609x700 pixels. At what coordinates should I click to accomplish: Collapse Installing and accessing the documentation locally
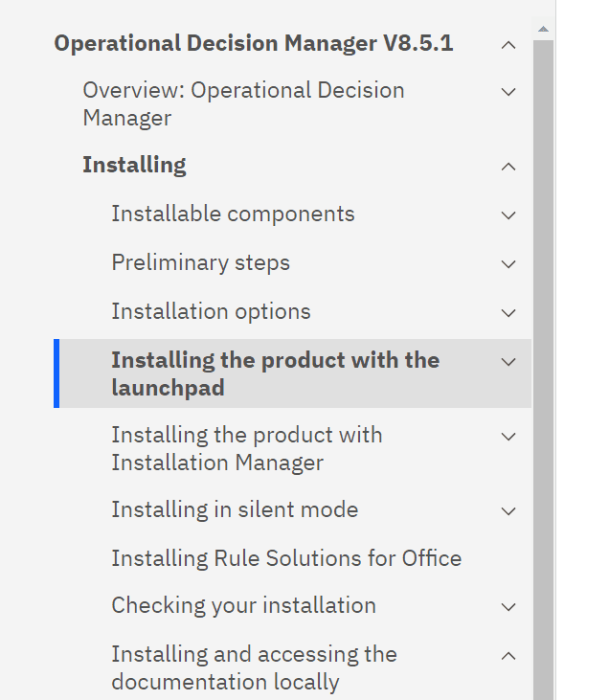click(508, 656)
